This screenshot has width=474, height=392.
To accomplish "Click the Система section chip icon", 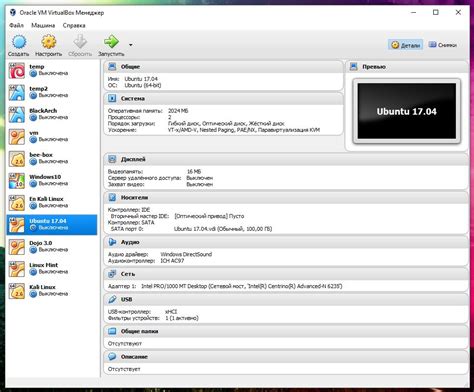I will (112, 98).
